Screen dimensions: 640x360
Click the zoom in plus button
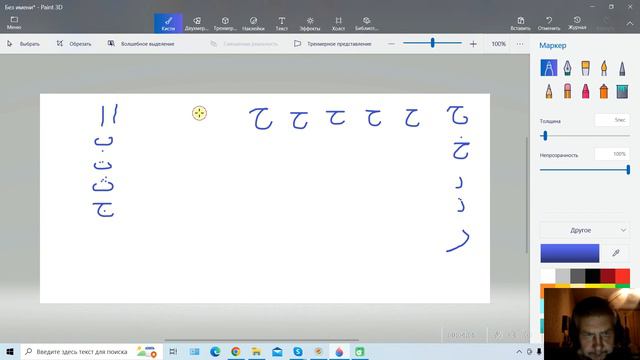473,44
